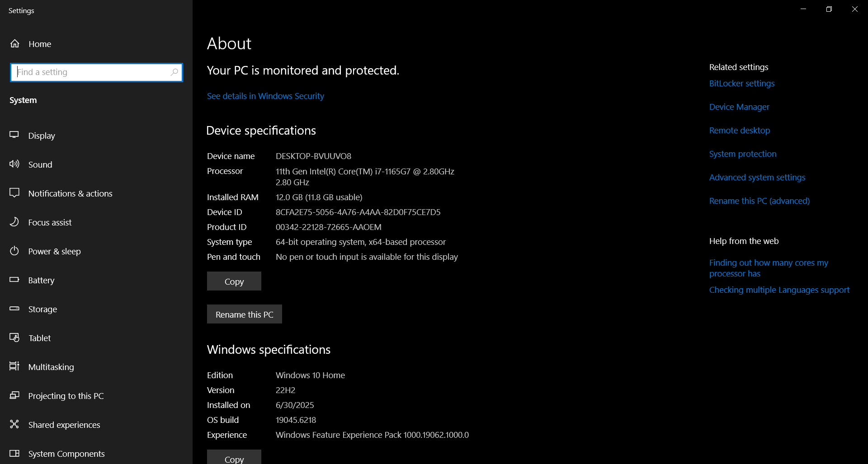The height and width of the screenshot is (464, 868).
Task: Copy Windows specifications button
Action: (234, 457)
